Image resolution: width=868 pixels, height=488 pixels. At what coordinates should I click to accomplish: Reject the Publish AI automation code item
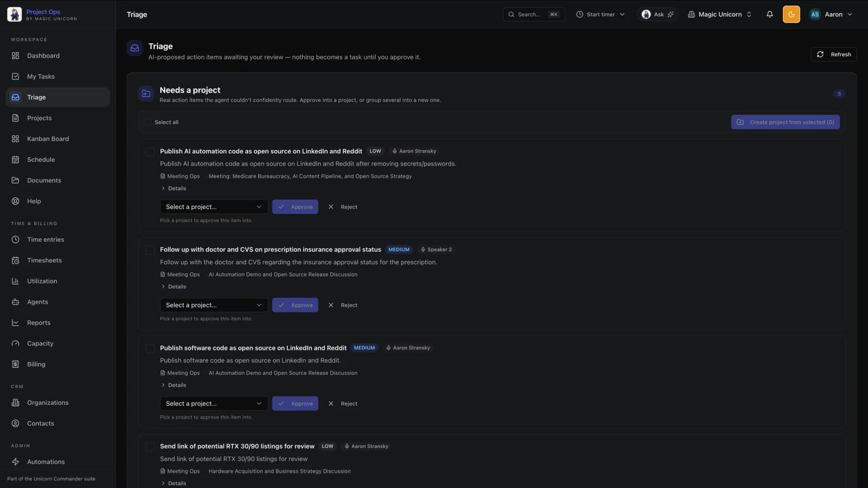point(343,207)
